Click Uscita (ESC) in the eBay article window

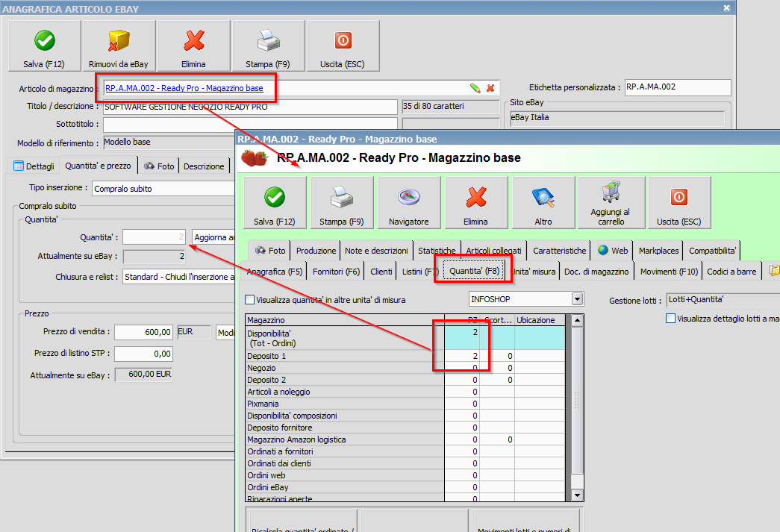343,46
